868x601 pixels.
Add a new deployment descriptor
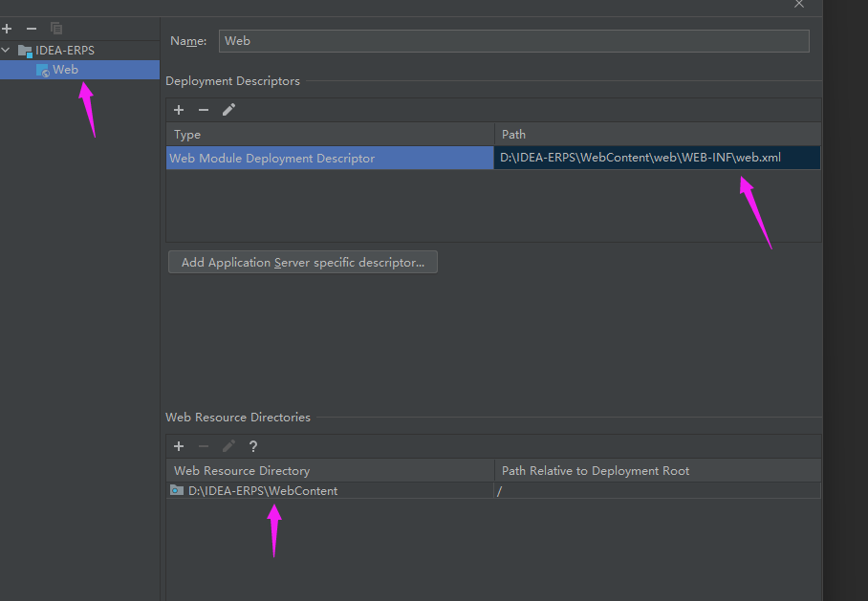coord(179,110)
